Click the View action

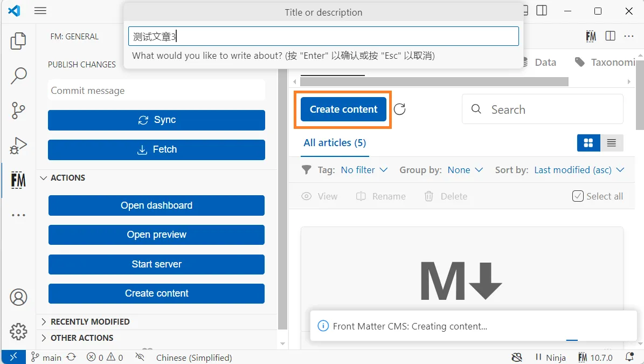pos(320,196)
